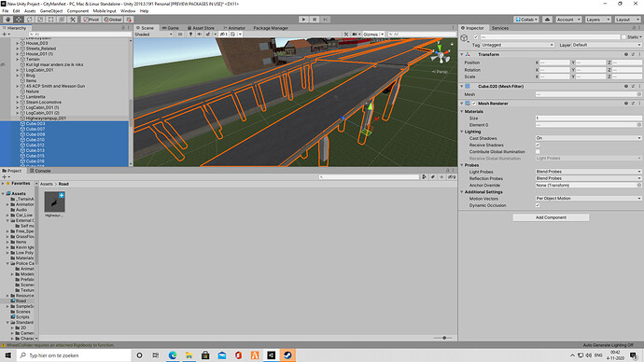Switch to the Game tab
The height and width of the screenshot is (362, 644).
170,28
